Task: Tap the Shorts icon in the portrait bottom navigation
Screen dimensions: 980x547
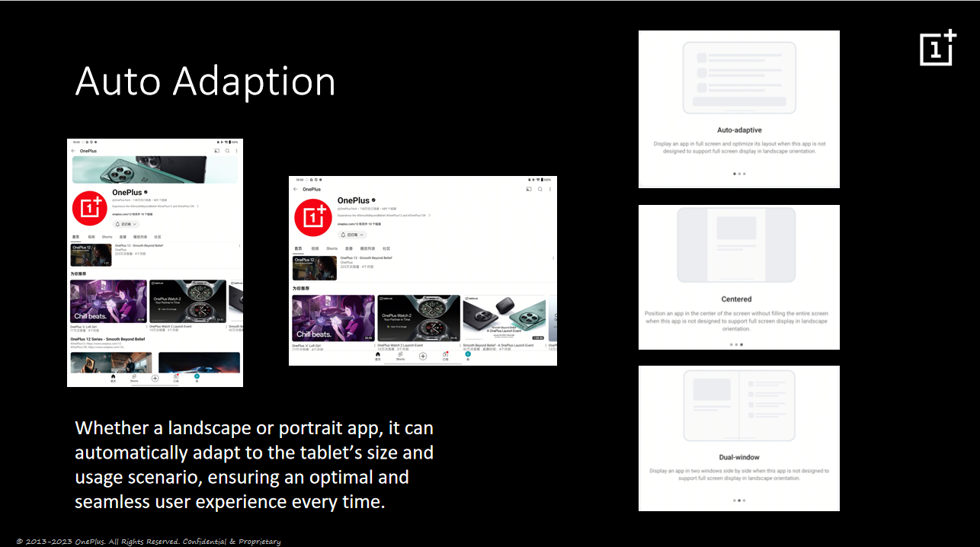Action: (134, 378)
